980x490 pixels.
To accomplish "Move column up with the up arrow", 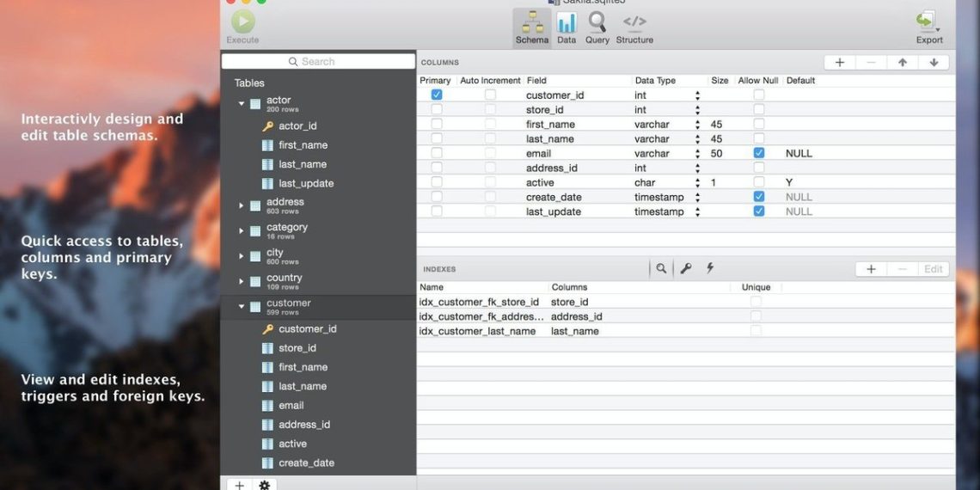I will (x=902, y=62).
